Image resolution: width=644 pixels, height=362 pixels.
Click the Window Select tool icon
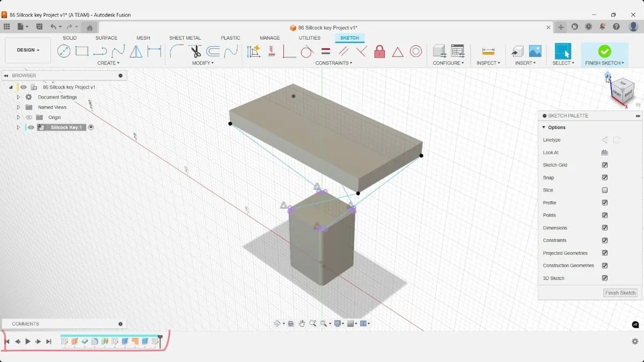(563, 51)
